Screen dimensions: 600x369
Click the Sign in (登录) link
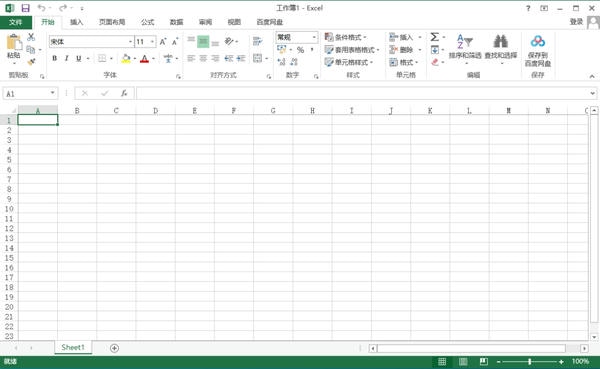coord(576,22)
